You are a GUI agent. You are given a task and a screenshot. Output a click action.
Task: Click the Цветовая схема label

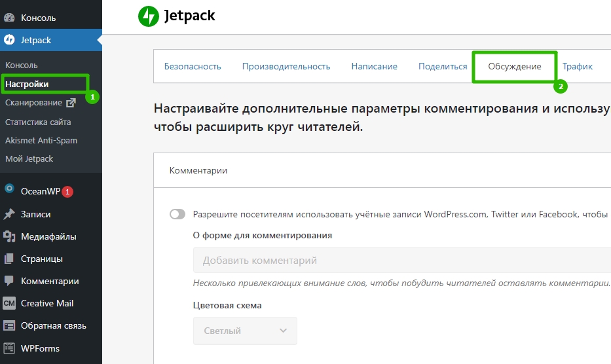coord(227,305)
